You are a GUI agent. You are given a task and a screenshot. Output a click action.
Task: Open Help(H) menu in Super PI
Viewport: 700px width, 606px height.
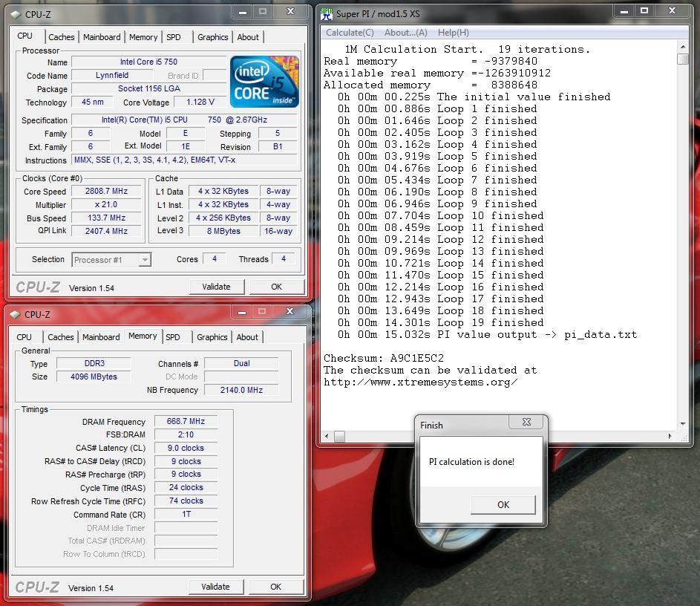click(453, 33)
